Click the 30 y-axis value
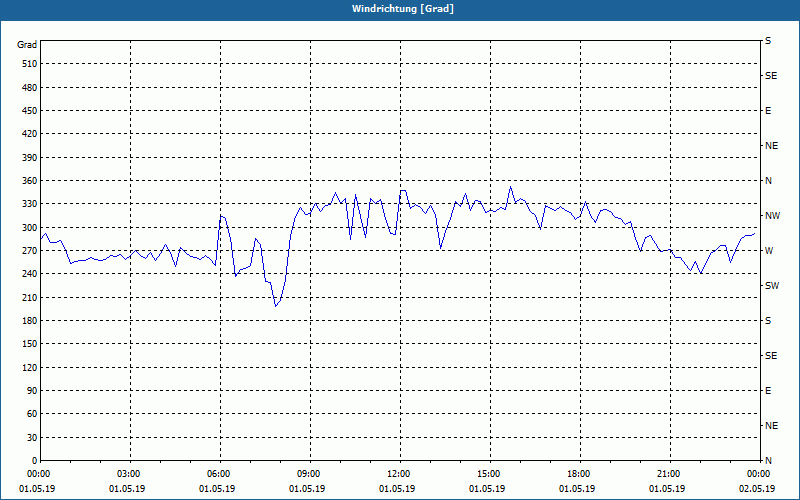Image resolution: width=800 pixels, height=500 pixels. click(32, 437)
